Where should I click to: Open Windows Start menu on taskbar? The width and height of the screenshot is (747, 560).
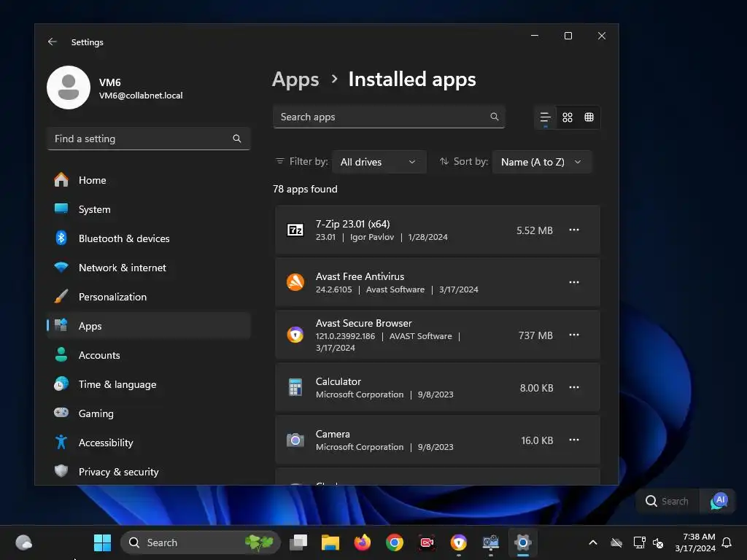[x=102, y=542]
